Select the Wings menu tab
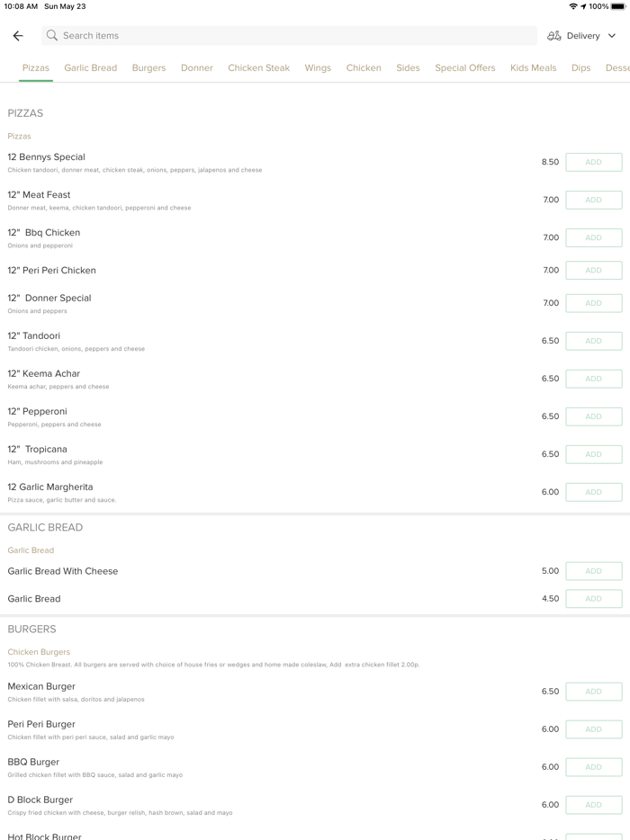 [318, 68]
